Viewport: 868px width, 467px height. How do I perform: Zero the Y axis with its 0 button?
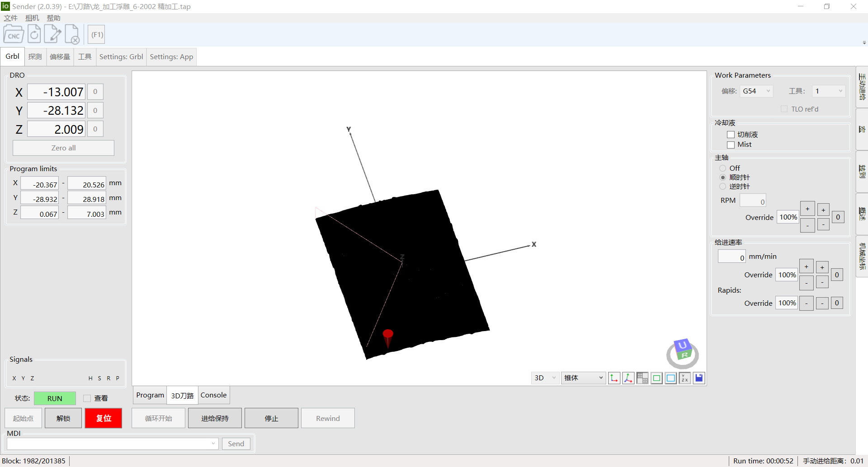[x=95, y=110]
